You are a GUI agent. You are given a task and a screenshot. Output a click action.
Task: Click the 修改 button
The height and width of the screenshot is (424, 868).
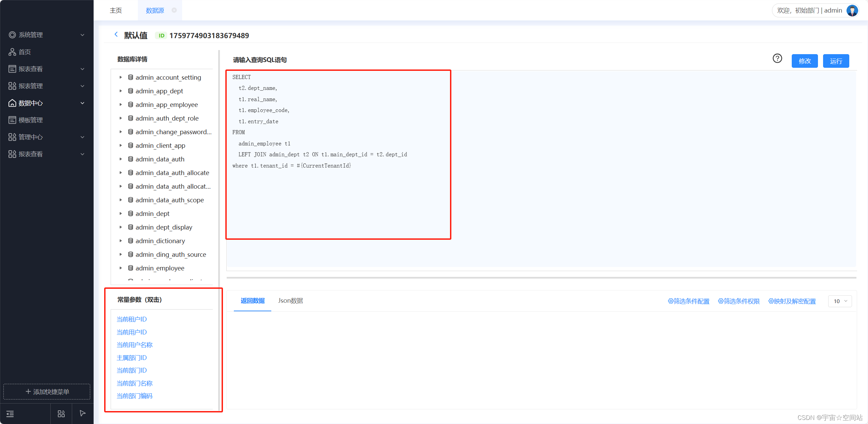coord(804,61)
